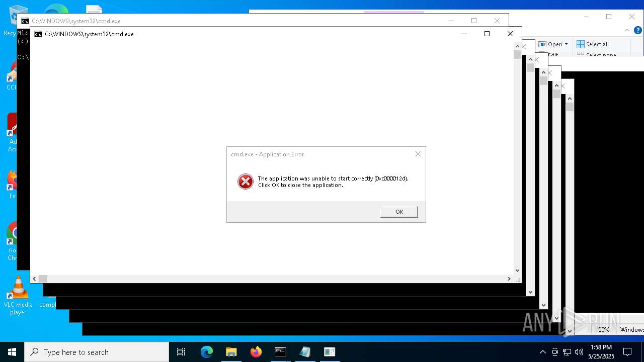Screen dimensions: 644x362
Task: Open File Explorer from the taskbar
Action: [x=231, y=352]
